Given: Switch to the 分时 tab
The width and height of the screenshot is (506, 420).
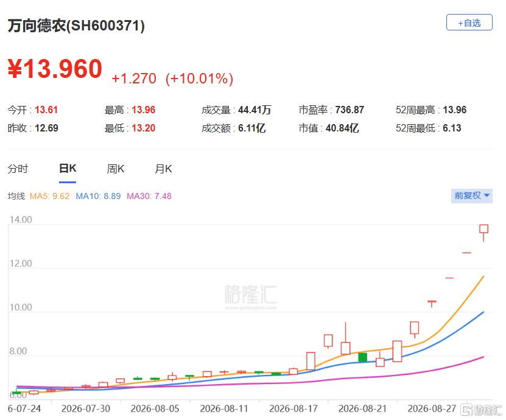Looking at the screenshot, I should click(x=18, y=169).
